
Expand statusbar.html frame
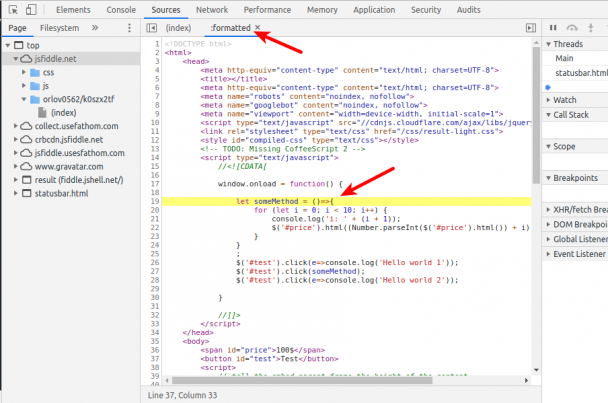(16, 193)
